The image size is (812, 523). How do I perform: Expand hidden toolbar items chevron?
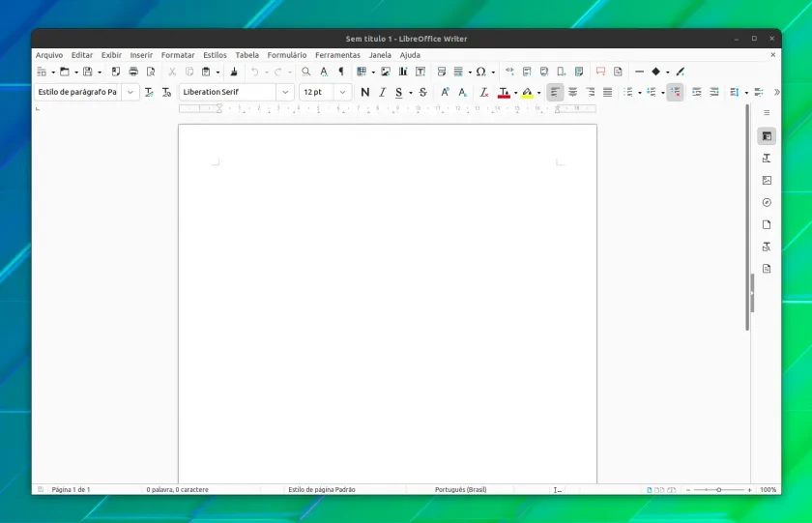click(x=777, y=92)
